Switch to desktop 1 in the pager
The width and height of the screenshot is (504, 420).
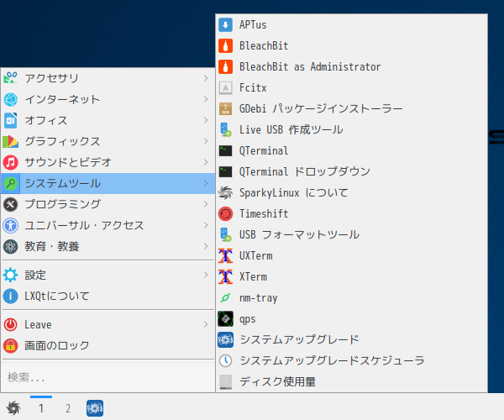click(41, 408)
